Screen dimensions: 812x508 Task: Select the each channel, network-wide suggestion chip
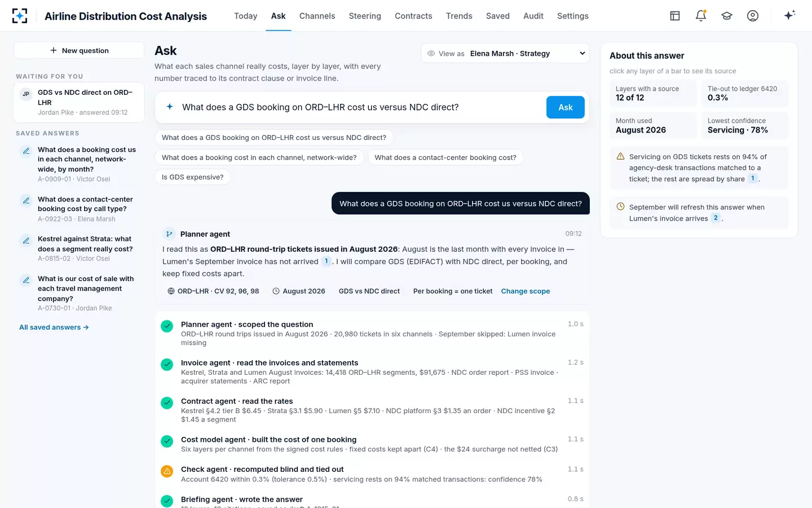(x=259, y=157)
